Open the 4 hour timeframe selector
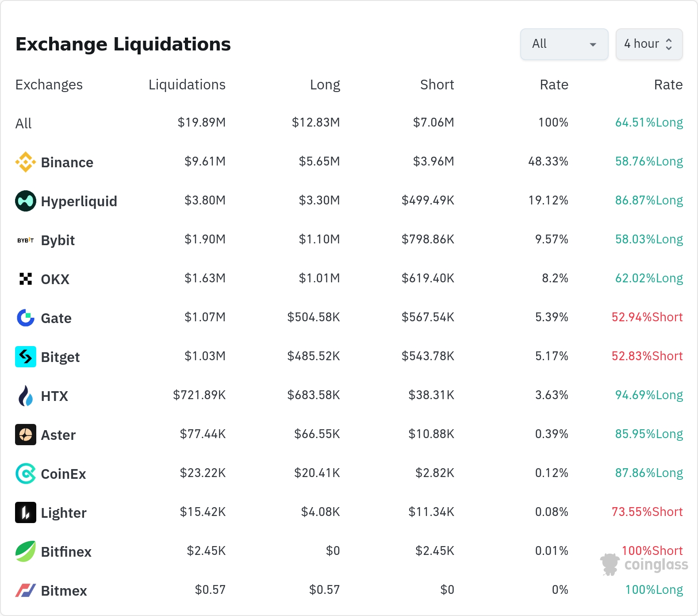Image resolution: width=698 pixels, height=616 pixels. [649, 44]
